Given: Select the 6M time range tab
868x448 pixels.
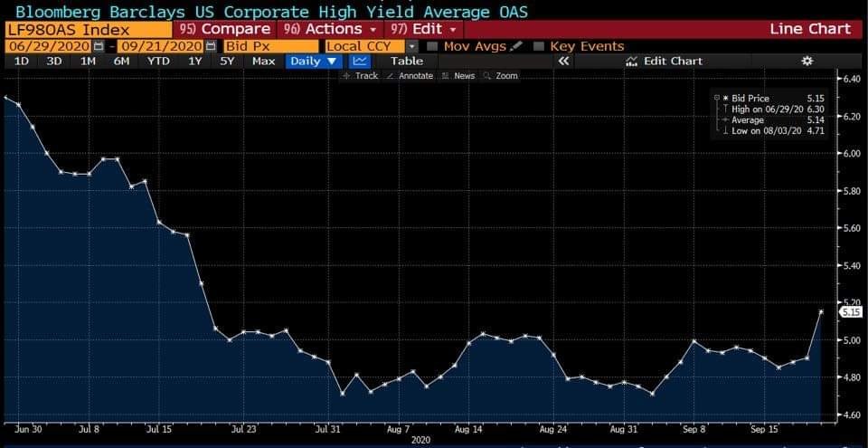Looking at the screenshot, I should 121,61.
